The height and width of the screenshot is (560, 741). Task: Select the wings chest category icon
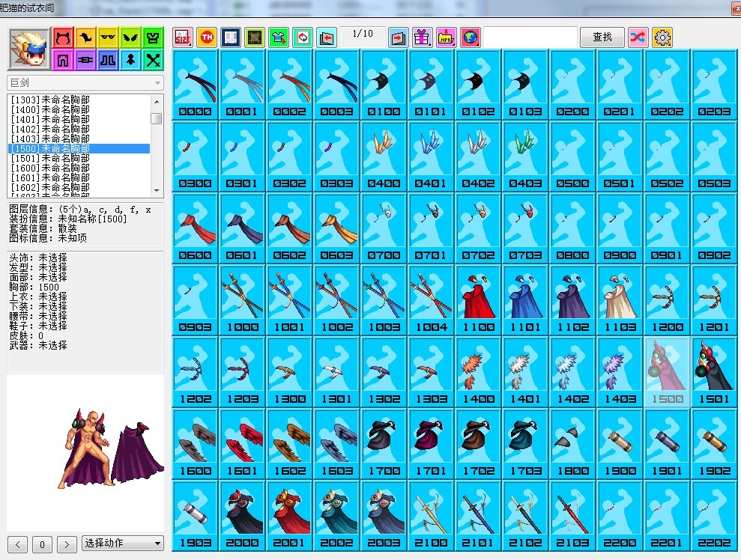(130, 37)
